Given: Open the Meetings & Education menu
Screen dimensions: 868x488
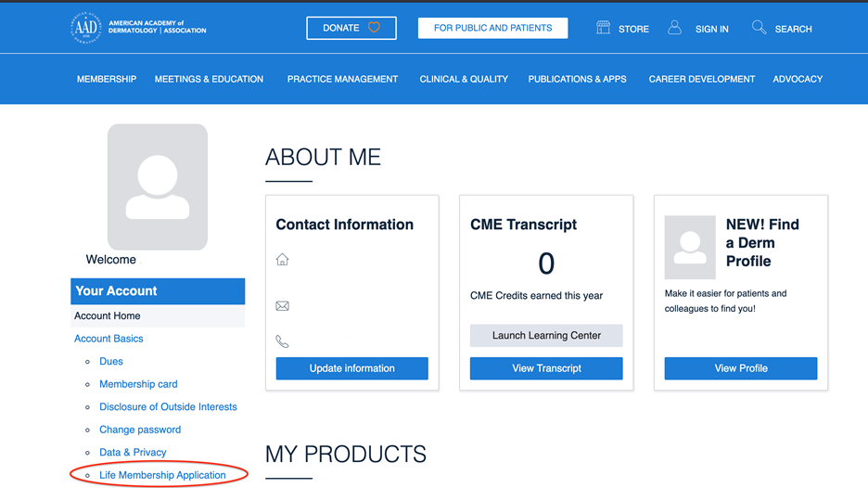Looking at the screenshot, I should 209,79.
